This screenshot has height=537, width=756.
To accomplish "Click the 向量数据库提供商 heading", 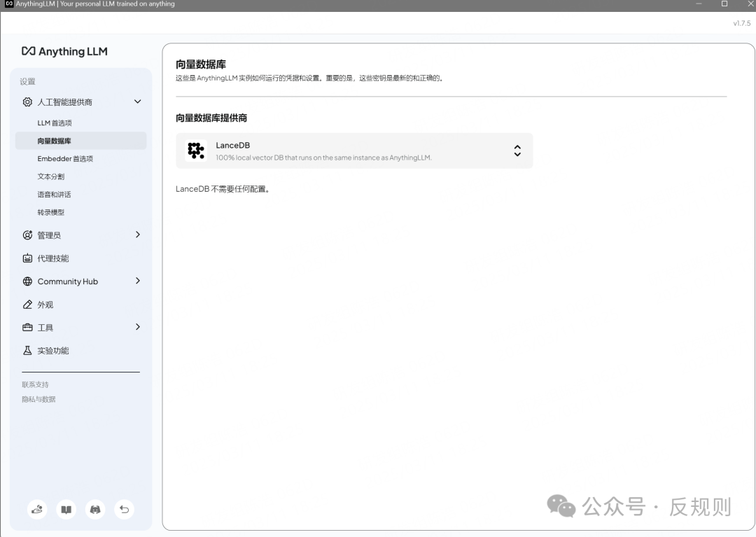I will 211,118.
